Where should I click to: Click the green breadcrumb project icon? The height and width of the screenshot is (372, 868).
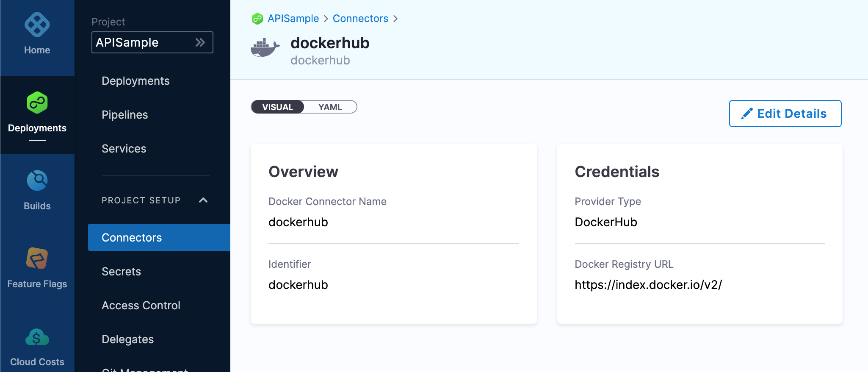[257, 19]
